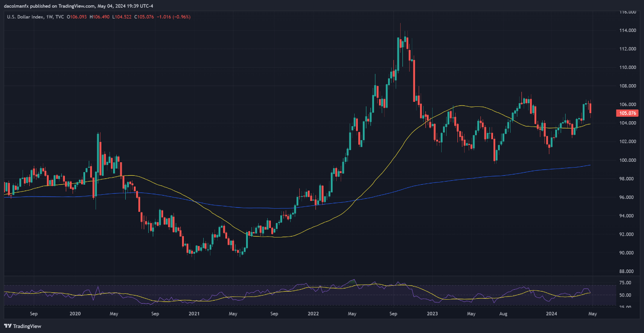This screenshot has width=644, height=333.
Task: Click the low value L104.522
Action: coord(121,17)
